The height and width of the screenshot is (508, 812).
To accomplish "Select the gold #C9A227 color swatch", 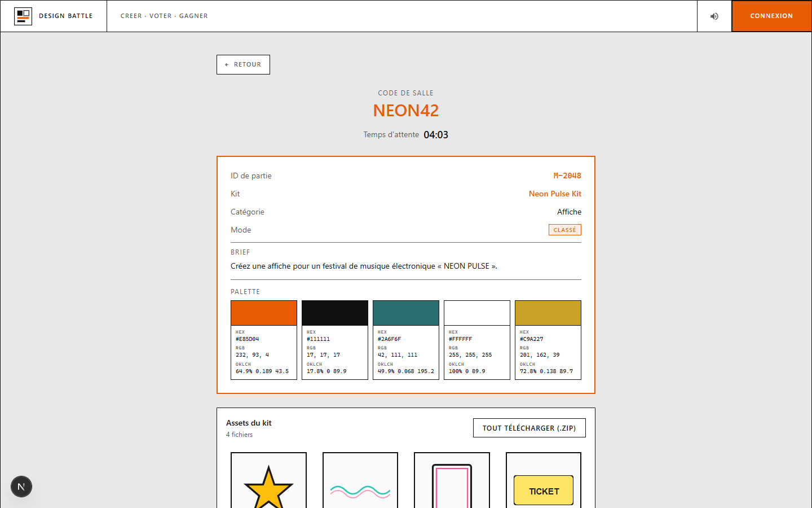I will click(548, 313).
